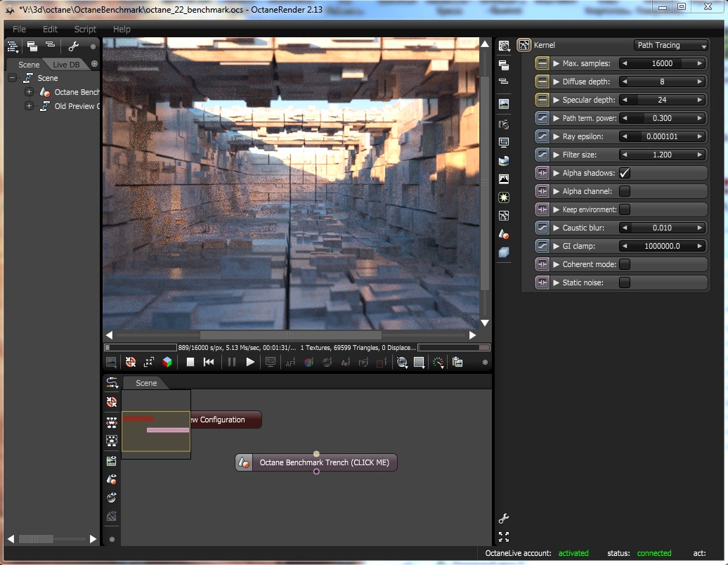Open the camera node icon in side strip

click(504, 124)
